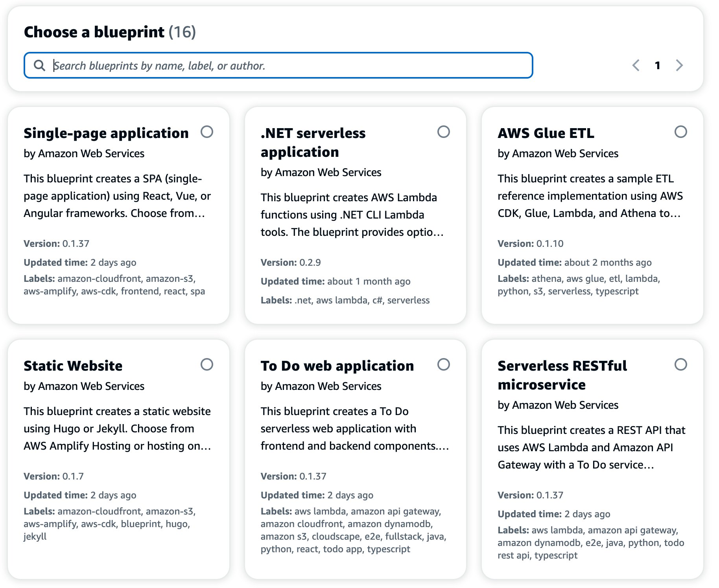Go to the previous blueprints page
This screenshot has width=719, height=588.
click(x=636, y=65)
